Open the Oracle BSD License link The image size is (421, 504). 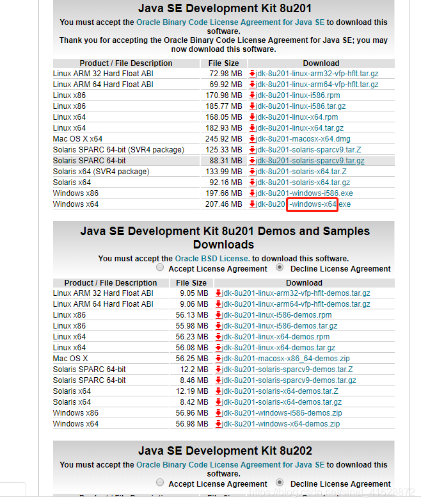point(212,259)
